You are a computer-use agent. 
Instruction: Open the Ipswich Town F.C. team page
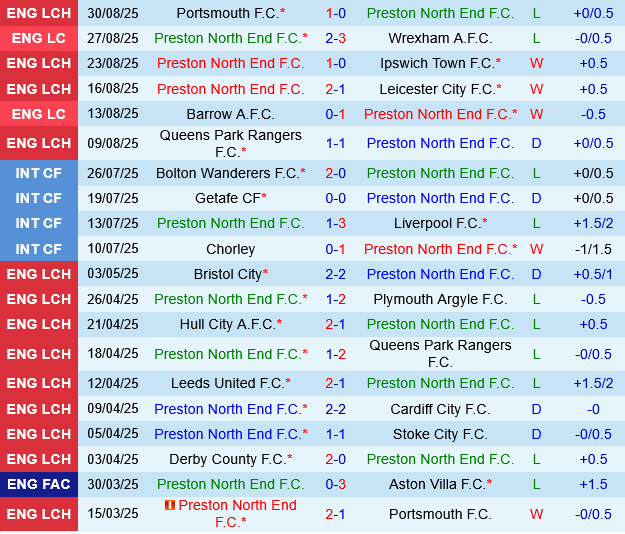436,63
